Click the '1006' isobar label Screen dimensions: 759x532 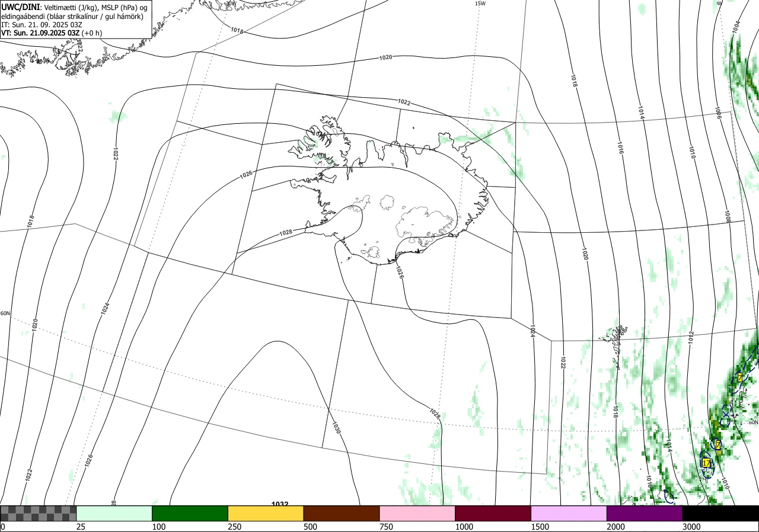(x=717, y=113)
